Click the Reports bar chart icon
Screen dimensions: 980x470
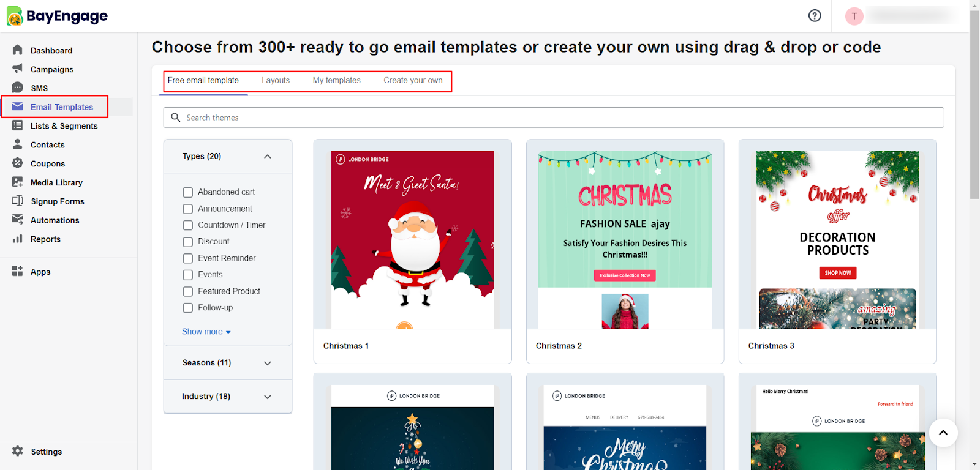(17, 239)
